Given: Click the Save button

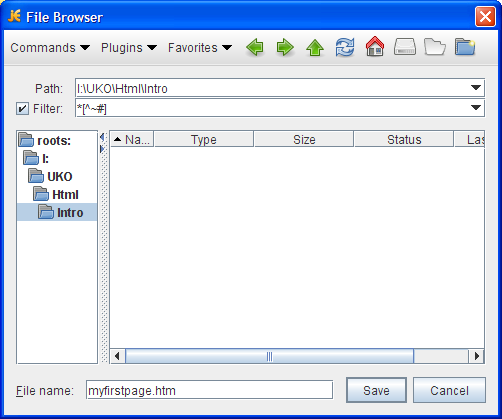Looking at the screenshot, I should pos(376,390).
